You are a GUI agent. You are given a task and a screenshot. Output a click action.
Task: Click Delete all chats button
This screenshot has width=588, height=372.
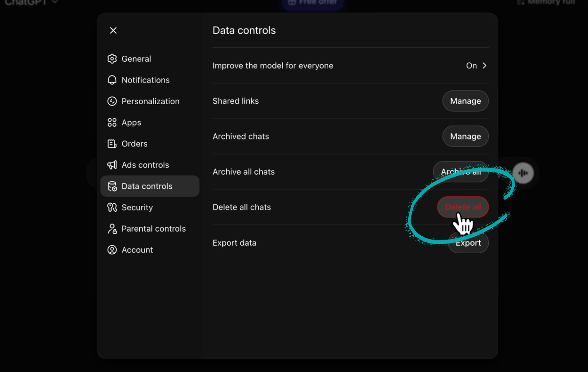click(463, 207)
